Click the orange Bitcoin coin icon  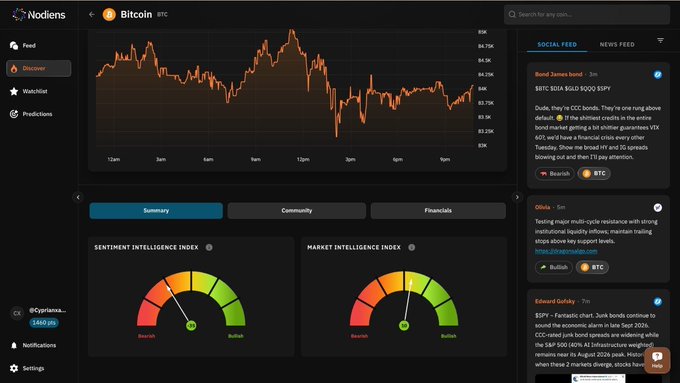coord(109,15)
